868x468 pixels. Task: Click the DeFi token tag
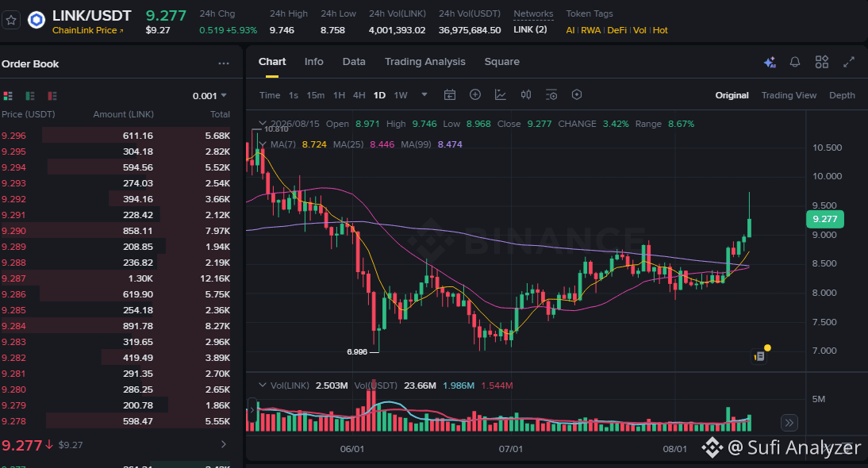616,30
